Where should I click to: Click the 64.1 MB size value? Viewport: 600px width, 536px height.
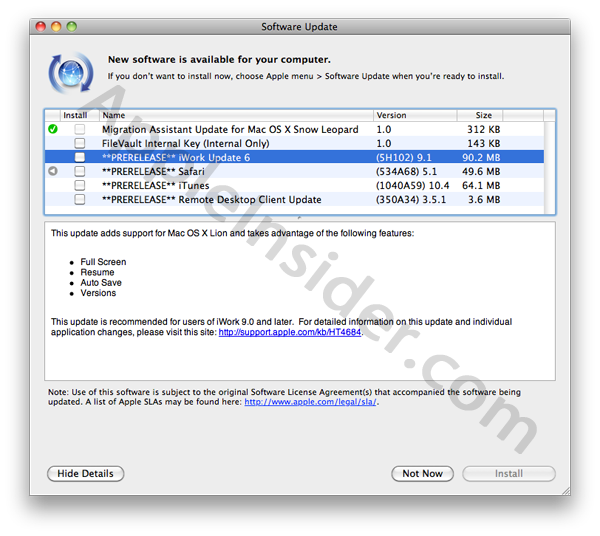tap(481, 186)
